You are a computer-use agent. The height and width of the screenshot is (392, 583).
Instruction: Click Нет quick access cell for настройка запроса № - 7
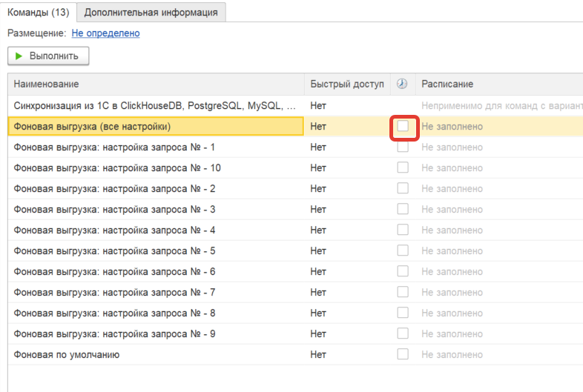coord(319,293)
